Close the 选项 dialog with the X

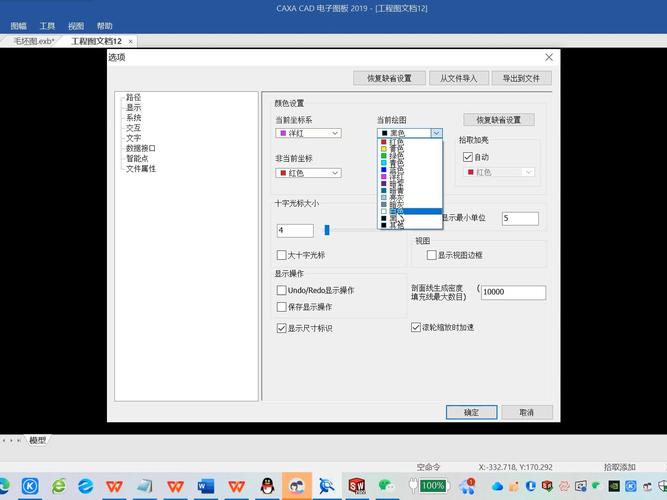(x=548, y=58)
